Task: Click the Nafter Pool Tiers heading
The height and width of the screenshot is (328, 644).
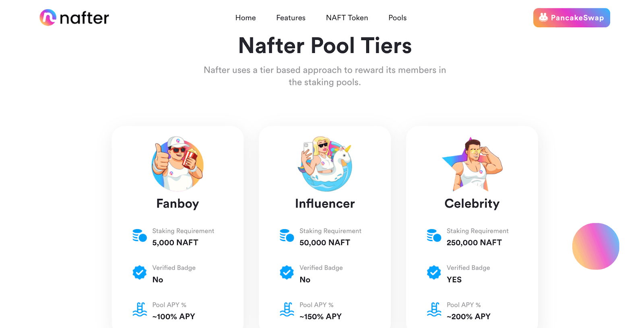Action: pyautogui.click(x=325, y=45)
